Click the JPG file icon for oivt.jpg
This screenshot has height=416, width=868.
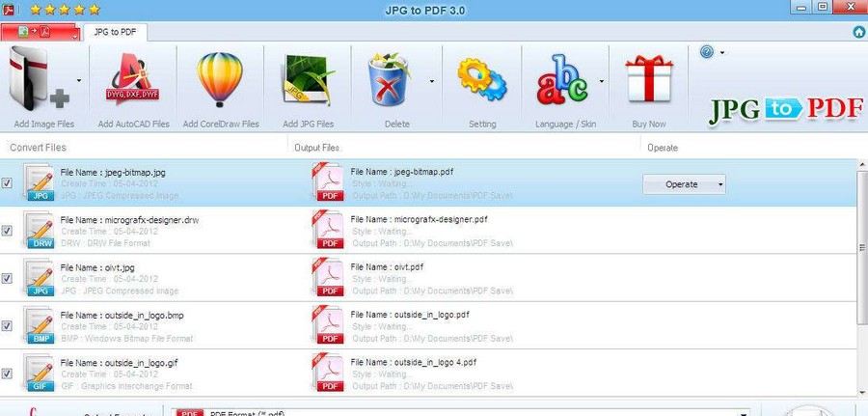pos(40,278)
